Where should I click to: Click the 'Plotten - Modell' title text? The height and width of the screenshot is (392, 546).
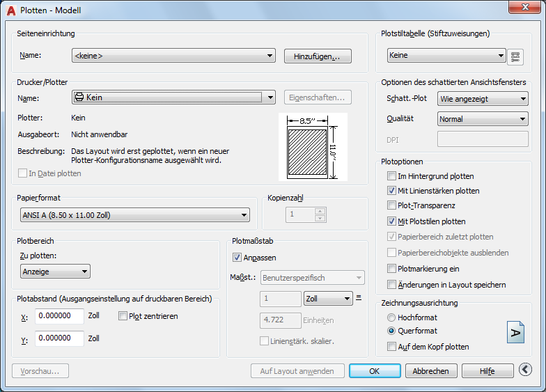pos(50,10)
